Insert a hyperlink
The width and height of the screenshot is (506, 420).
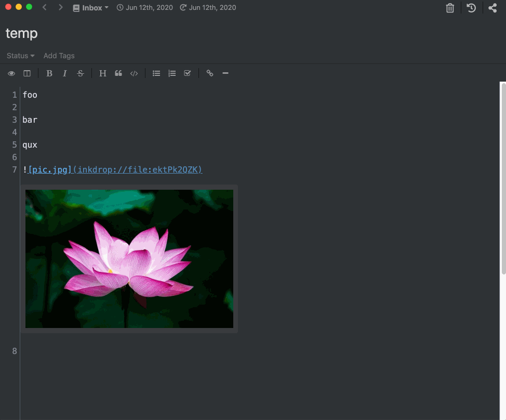[210, 73]
